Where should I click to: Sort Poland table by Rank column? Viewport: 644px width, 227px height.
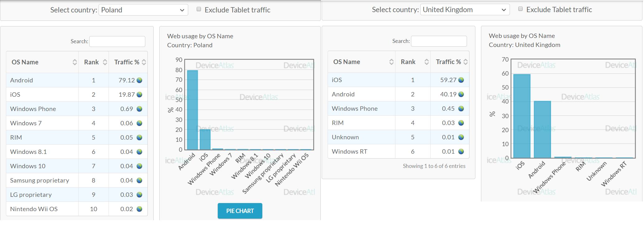[x=94, y=62]
